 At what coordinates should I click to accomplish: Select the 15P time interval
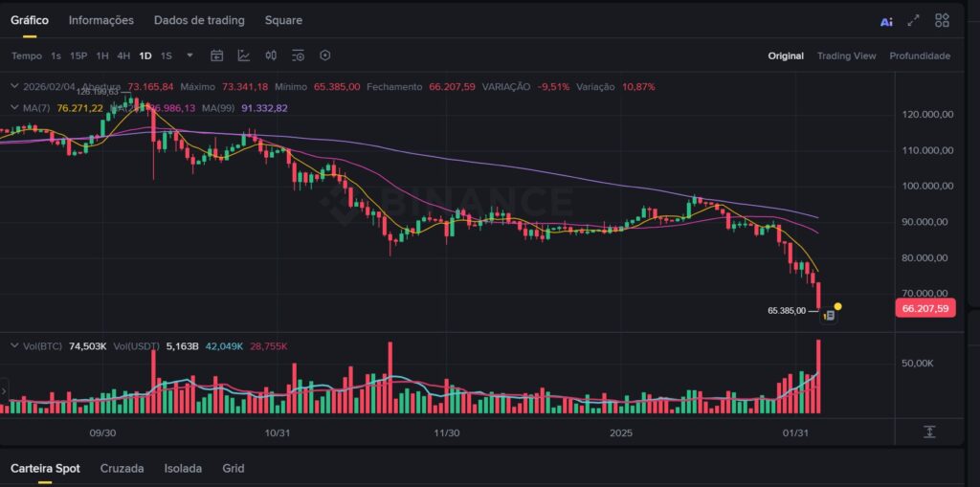pos(78,55)
